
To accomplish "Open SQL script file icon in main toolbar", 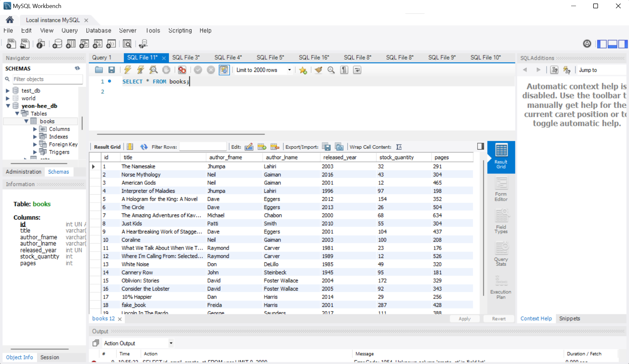I will [25, 44].
